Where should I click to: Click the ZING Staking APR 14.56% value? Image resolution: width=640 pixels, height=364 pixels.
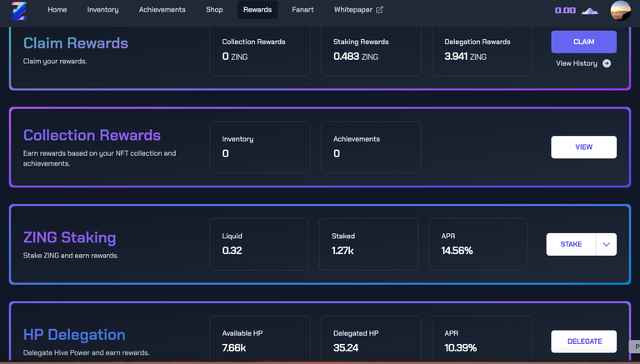click(x=457, y=251)
